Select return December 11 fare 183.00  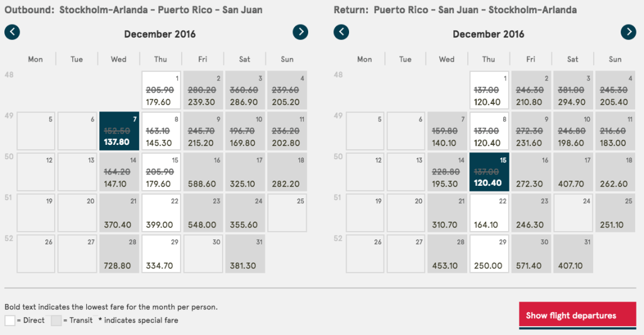(x=615, y=132)
